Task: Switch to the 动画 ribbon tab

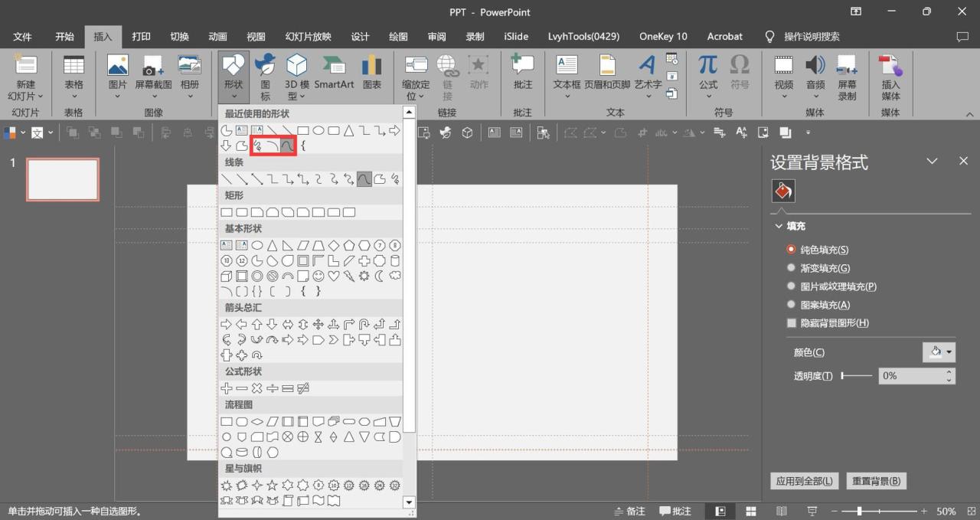Action: pyautogui.click(x=217, y=37)
